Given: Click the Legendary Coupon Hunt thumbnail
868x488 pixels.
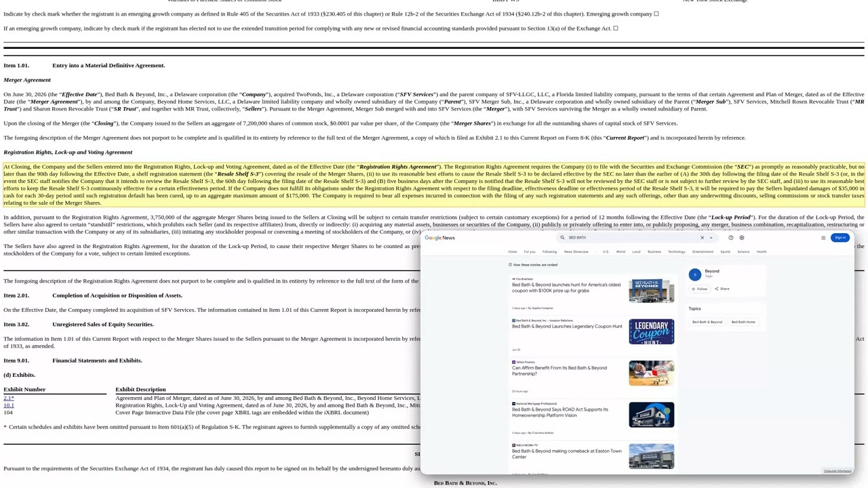Looking at the screenshot, I should pos(652,331).
